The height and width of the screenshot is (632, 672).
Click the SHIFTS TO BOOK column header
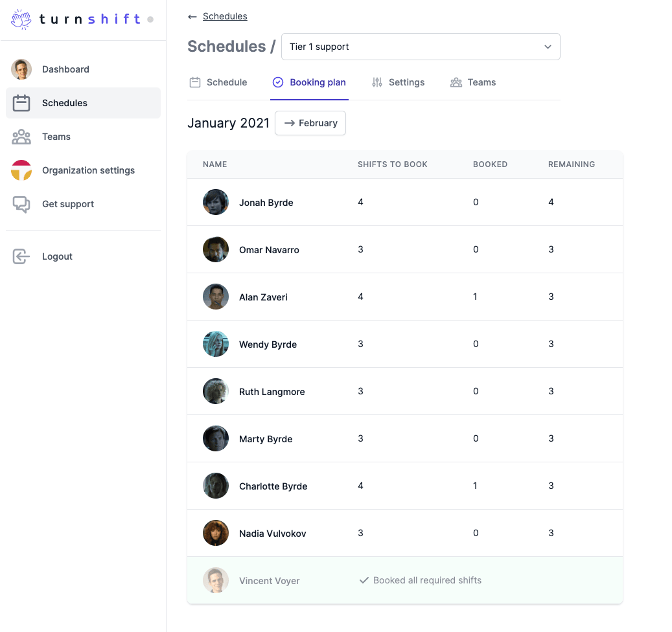click(393, 164)
